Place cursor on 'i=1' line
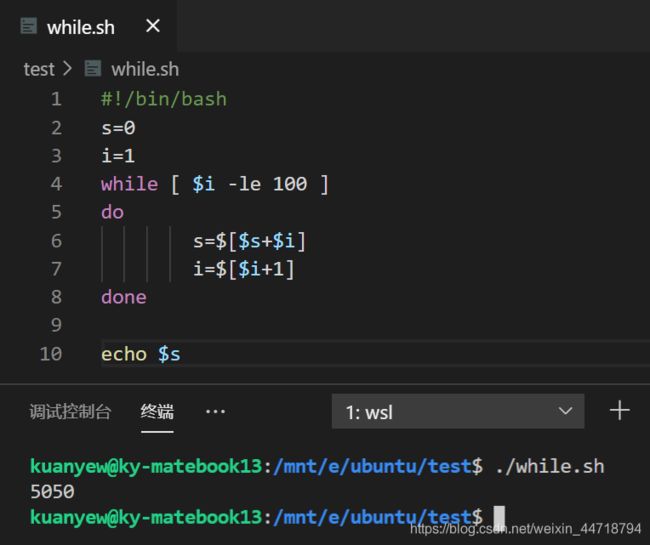The image size is (650, 545). (118, 156)
